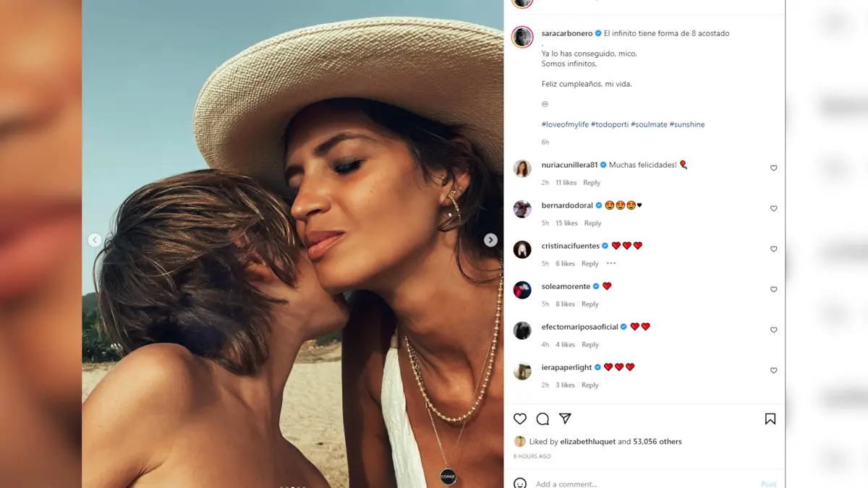
Task: Save post with bookmark icon
Action: [770, 419]
